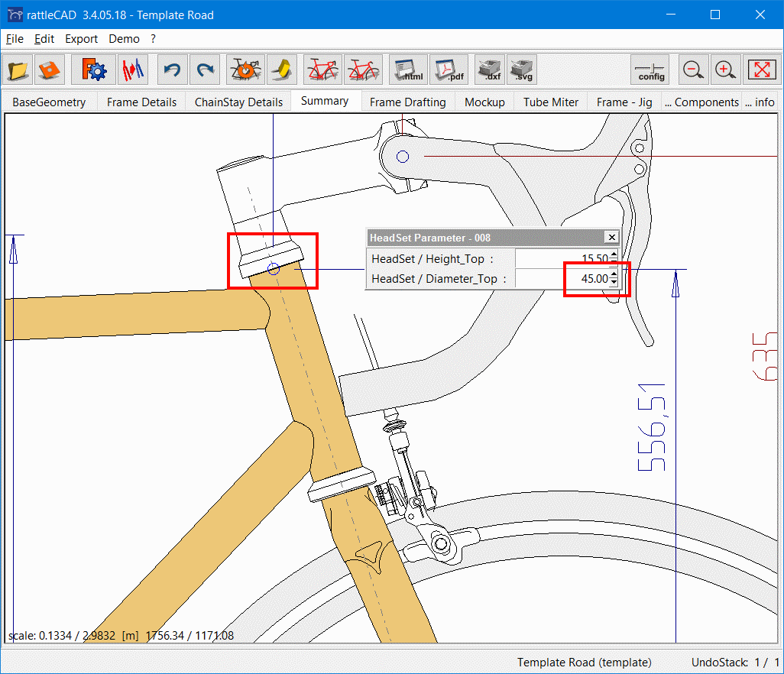This screenshot has width=784, height=674.
Task: Switch to the Tube Miter tab
Action: (551, 102)
